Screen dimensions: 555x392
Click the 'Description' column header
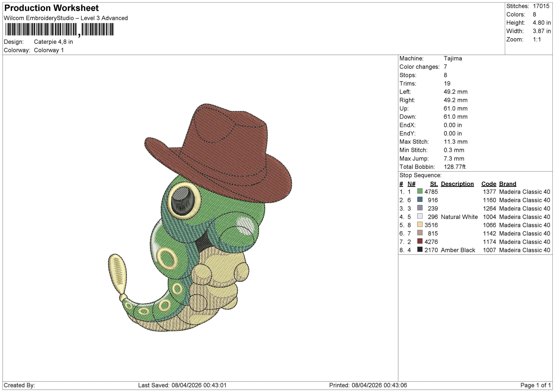457,184
